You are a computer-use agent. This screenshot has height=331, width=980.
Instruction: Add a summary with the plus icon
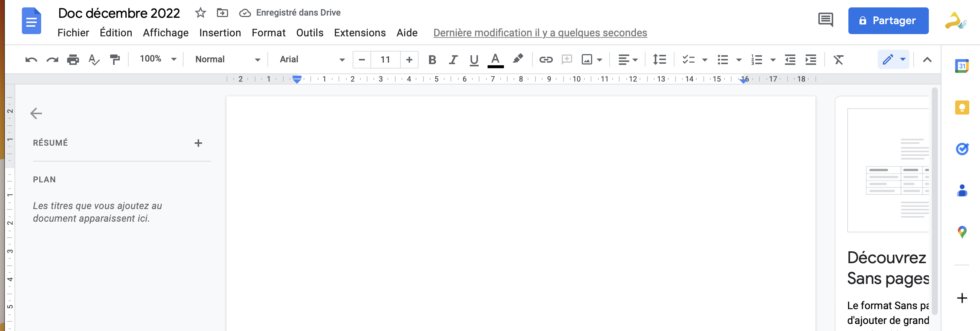click(x=198, y=143)
